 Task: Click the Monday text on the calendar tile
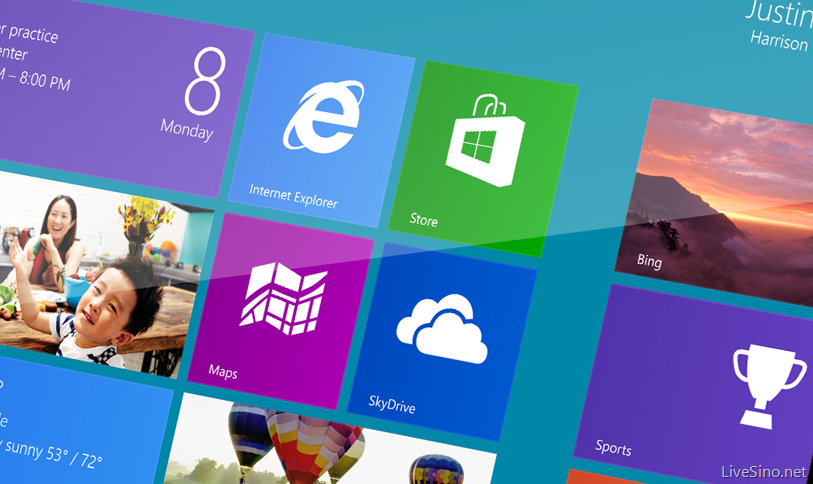point(187,130)
